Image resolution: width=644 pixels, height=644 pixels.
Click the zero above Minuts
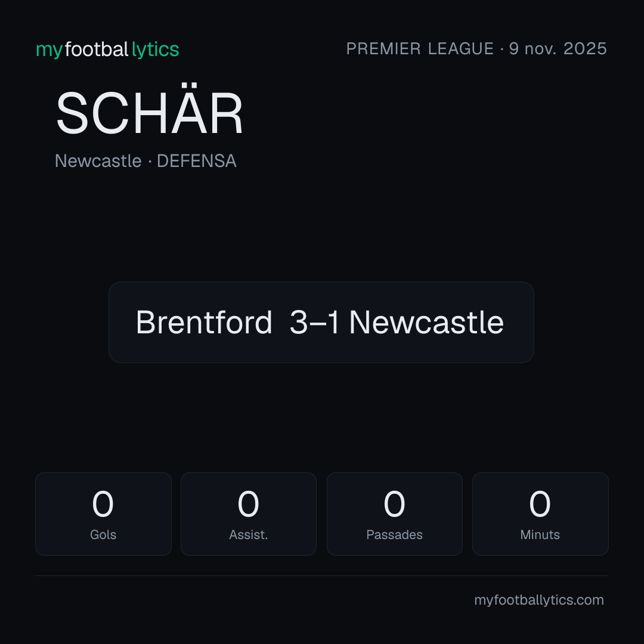[x=540, y=504]
